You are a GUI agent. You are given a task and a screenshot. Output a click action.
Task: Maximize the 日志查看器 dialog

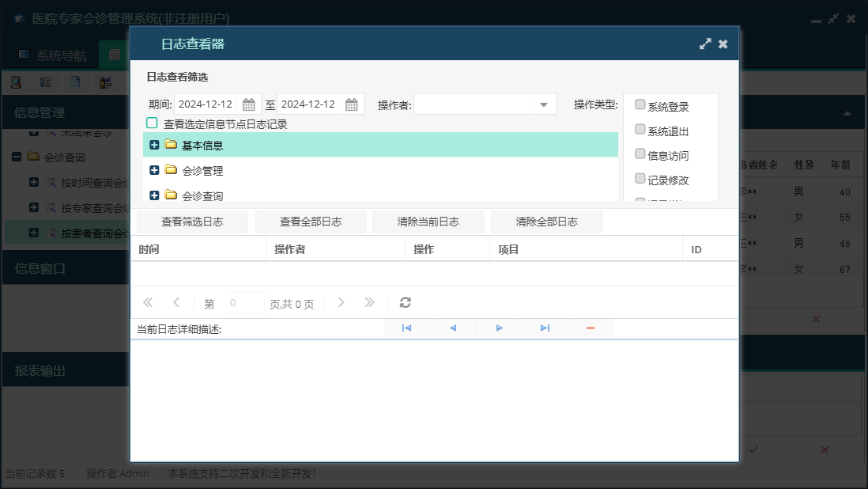pos(705,44)
